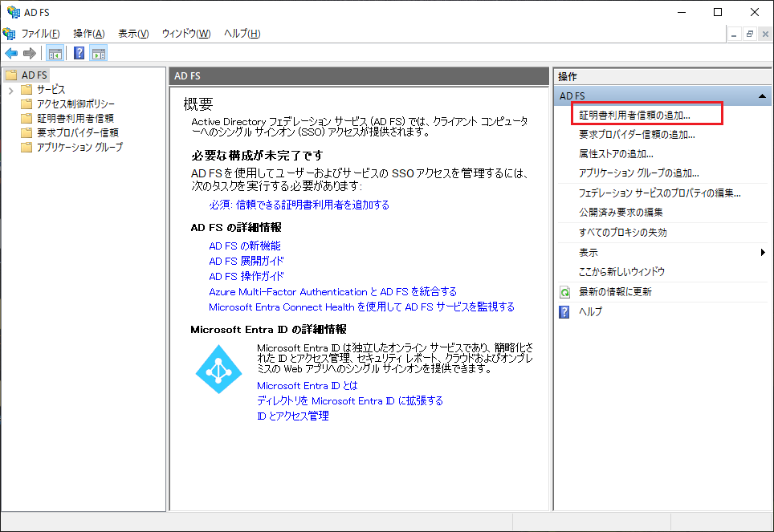Screen dimensions: 774x532
Task: Select 証明書利用者信頼 in the tree
Action: point(75,118)
